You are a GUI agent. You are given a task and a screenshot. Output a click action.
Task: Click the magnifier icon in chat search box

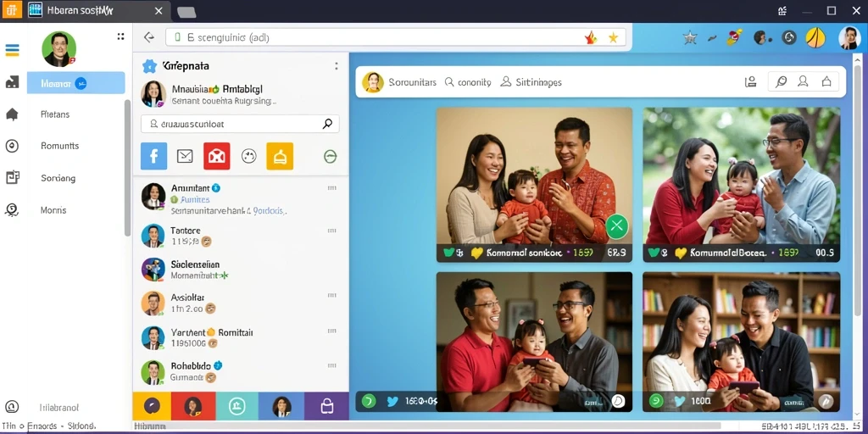click(x=327, y=124)
